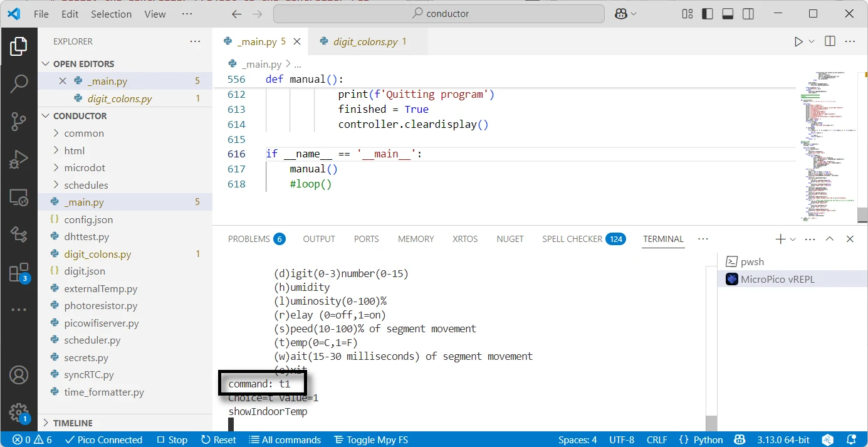Open the Manage gear icon

click(x=19, y=413)
